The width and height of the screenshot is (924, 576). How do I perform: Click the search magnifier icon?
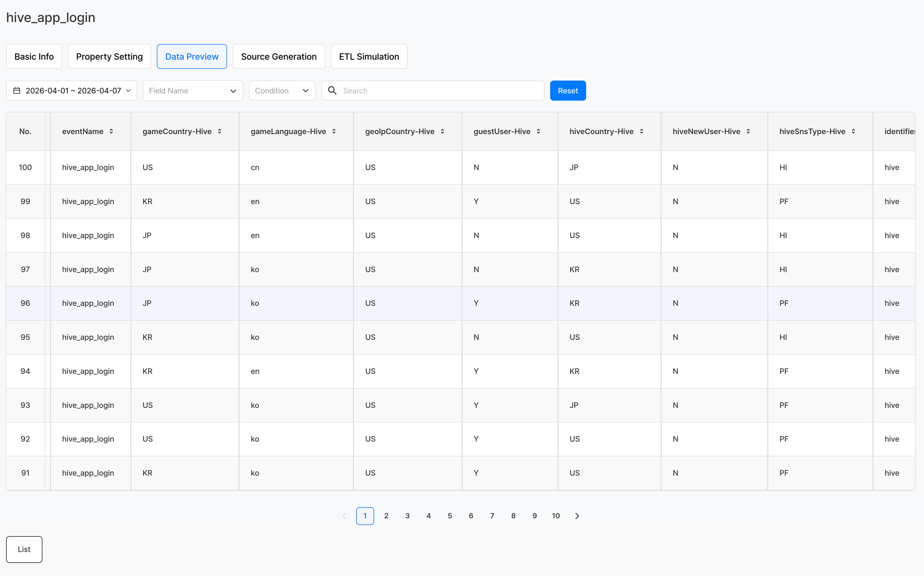coord(332,91)
